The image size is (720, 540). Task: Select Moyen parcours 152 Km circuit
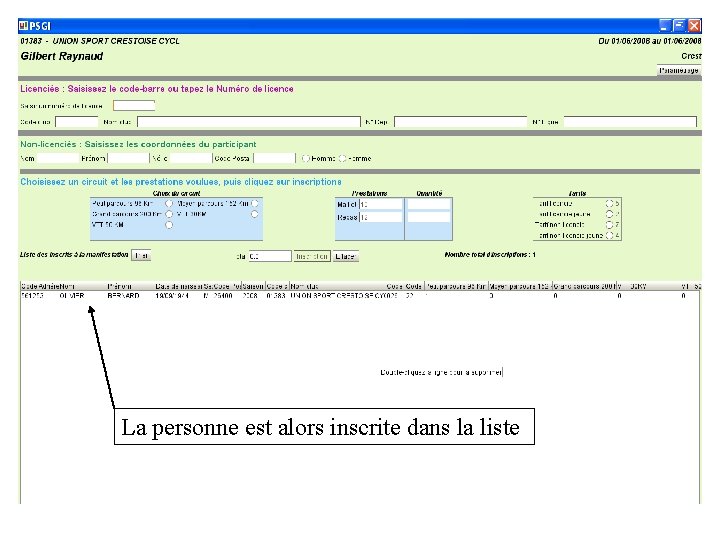pos(254,203)
